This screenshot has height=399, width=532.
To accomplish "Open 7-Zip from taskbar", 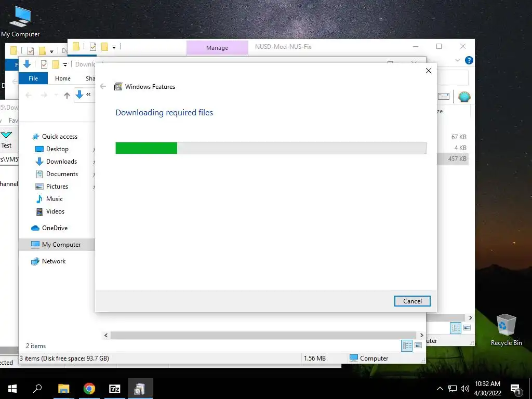I will tap(115, 389).
